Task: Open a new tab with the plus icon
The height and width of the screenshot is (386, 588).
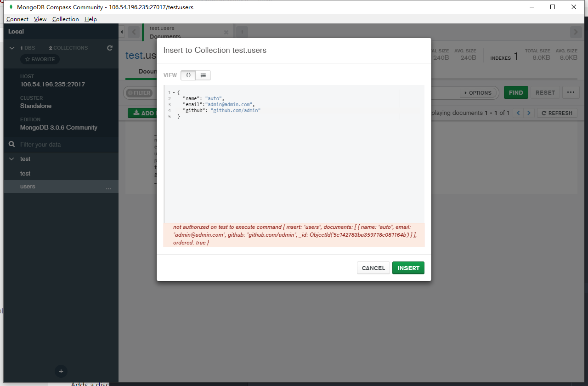Action: (241, 32)
